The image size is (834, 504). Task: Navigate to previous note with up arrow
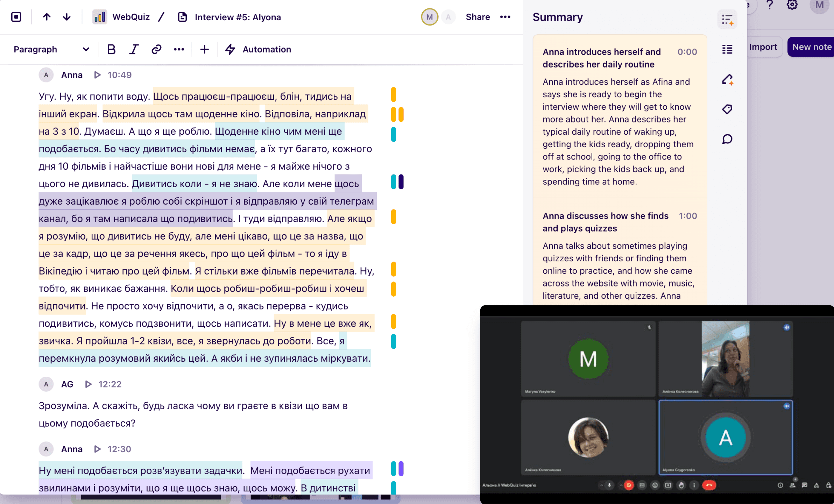(47, 17)
